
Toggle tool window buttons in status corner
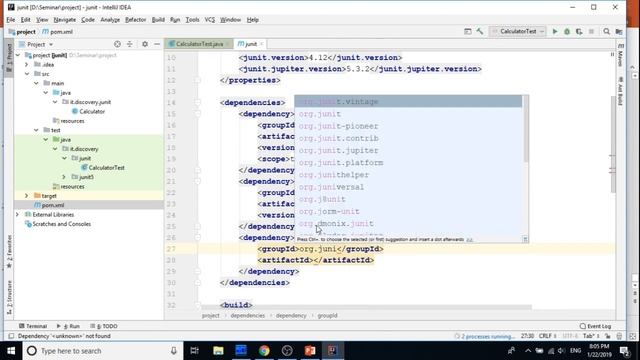tap(11, 336)
